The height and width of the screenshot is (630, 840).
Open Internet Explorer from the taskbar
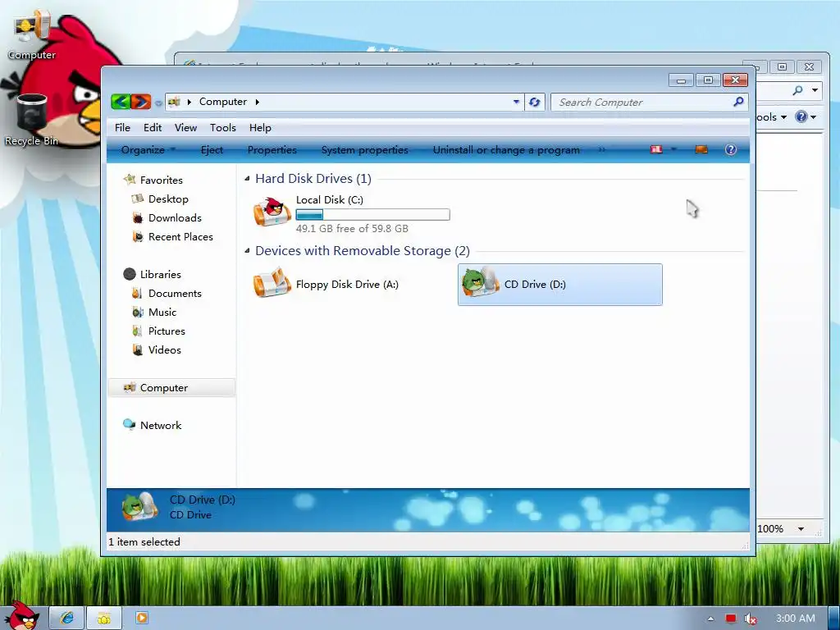pos(67,618)
